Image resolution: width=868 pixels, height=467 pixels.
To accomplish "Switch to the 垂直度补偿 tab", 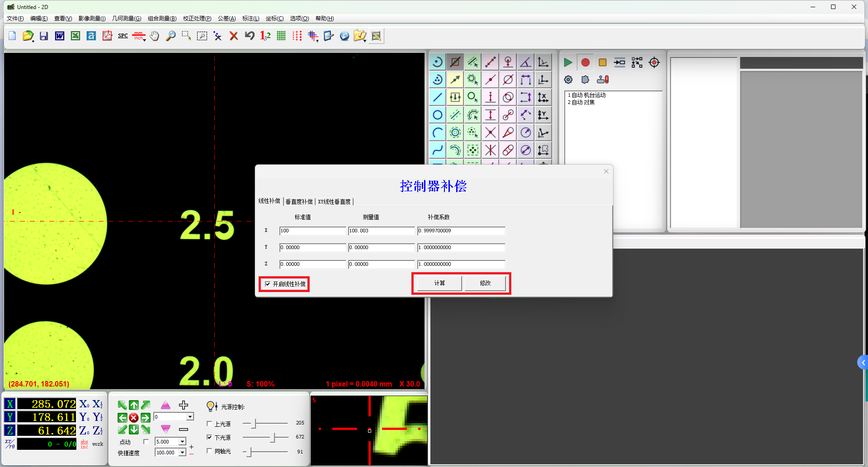I will click(299, 202).
